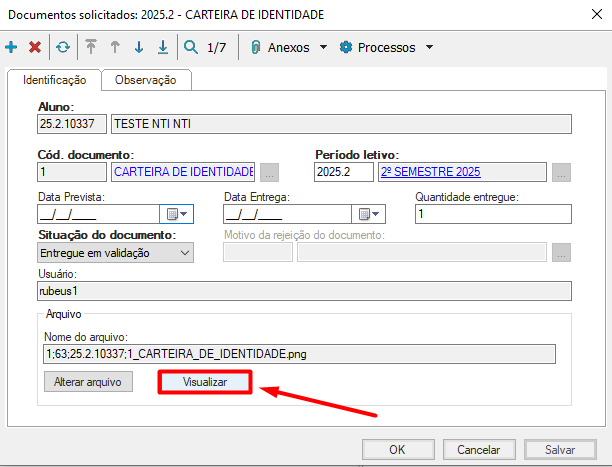Refresh the record with the circular arrows icon
612x467 pixels.
click(x=63, y=47)
